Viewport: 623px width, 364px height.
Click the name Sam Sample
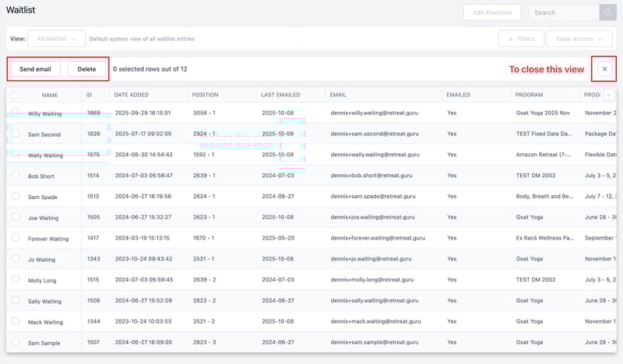coord(44,343)
